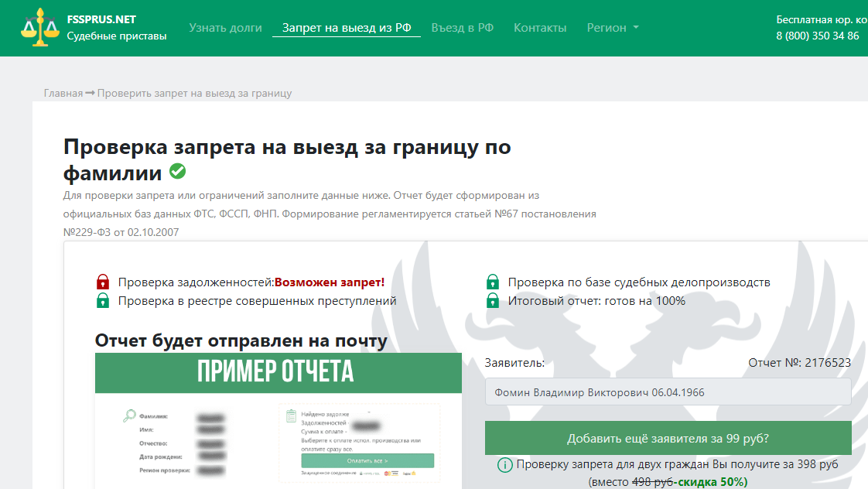Screen dimensions: 868x489
Task: Open the Узнать долги menu item
Action: click(224, 27)
